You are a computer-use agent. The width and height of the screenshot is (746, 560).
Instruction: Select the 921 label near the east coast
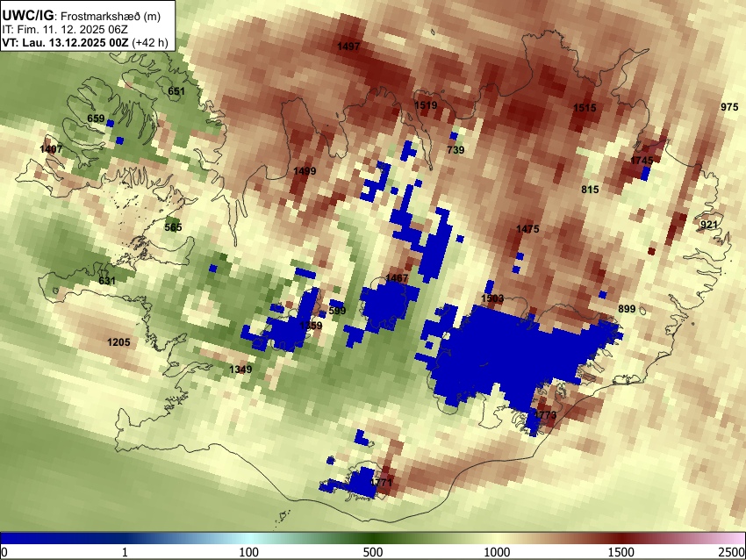click(709, 225)
